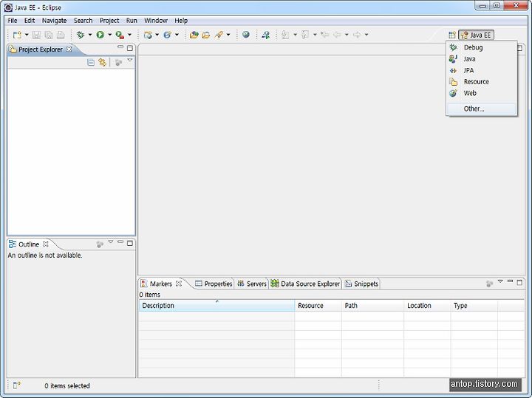Click the Resource column header
Screen dimensions: 532x398
click(x=318, y=306)
